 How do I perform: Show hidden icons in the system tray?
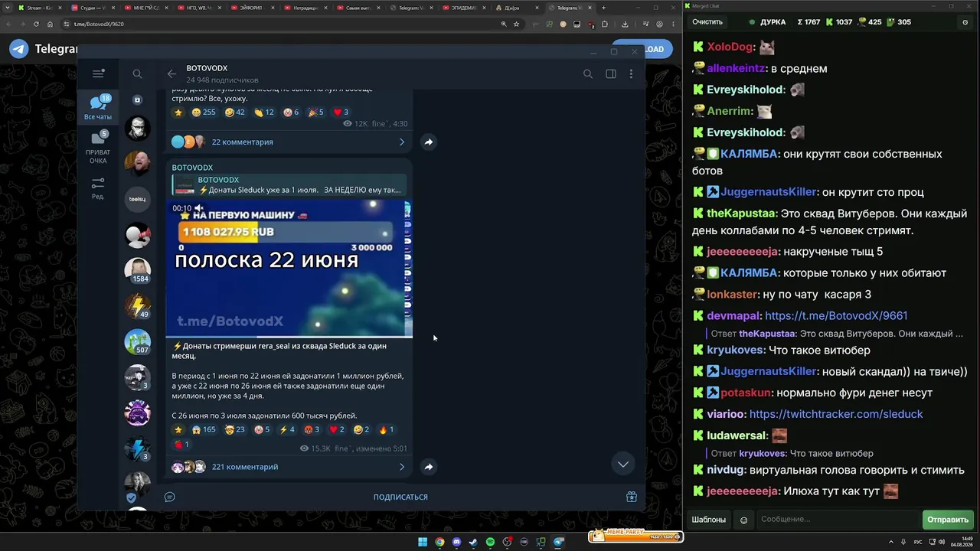click(890, 543)
